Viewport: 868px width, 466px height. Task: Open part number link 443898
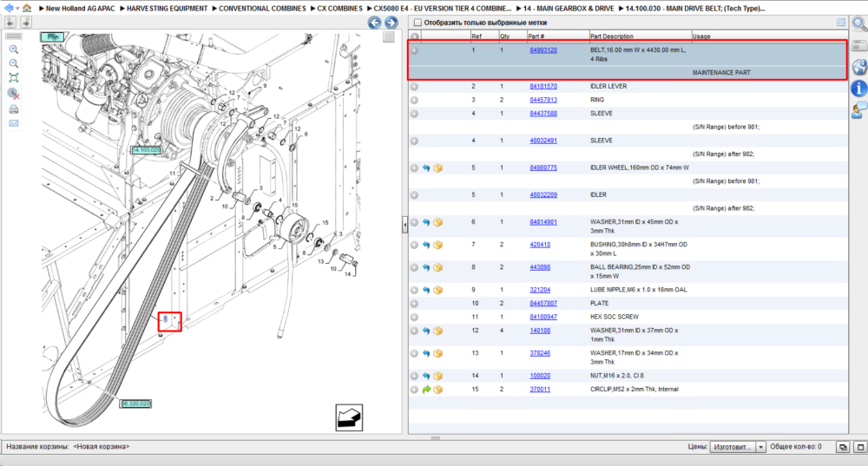pos(540,267)
